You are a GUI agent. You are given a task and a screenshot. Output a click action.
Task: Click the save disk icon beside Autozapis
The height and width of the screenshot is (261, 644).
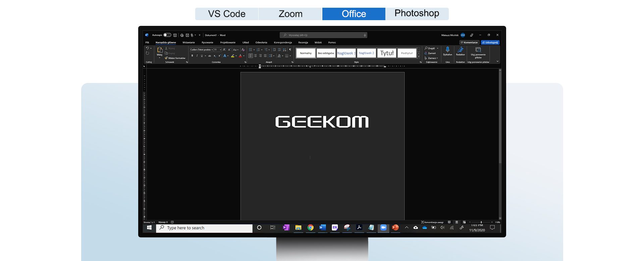[175, 35]
